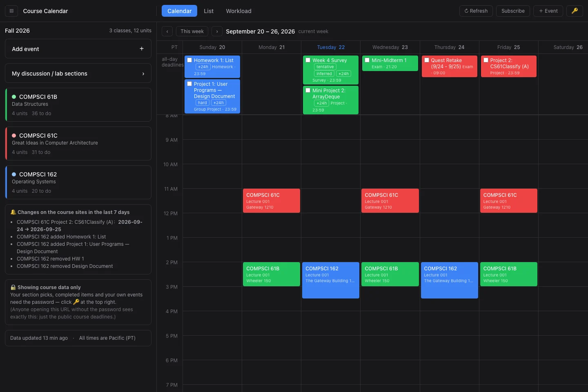588x392 pixels.
Task: Select Friday COMPSCI 61C lecture block
Action: point(509,200)
